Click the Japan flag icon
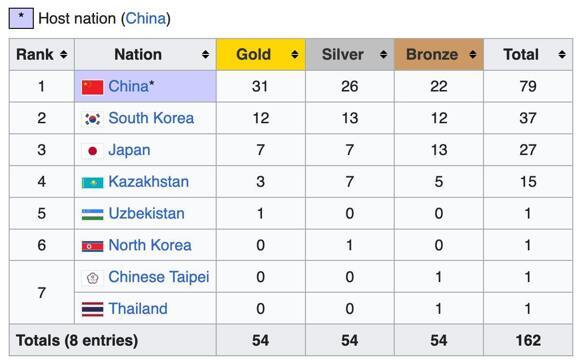The height and width of the screenshot is (362, 580). tap(92, 151)
